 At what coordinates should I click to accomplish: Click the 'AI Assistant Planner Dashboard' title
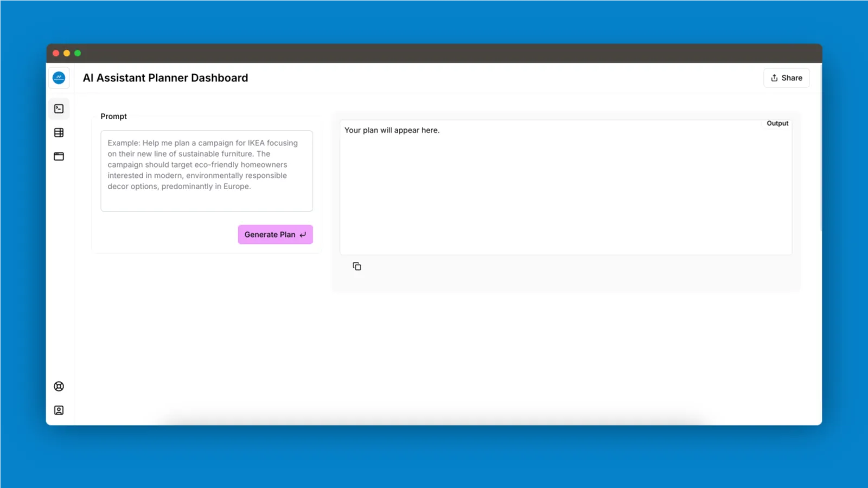pos(165,78)
